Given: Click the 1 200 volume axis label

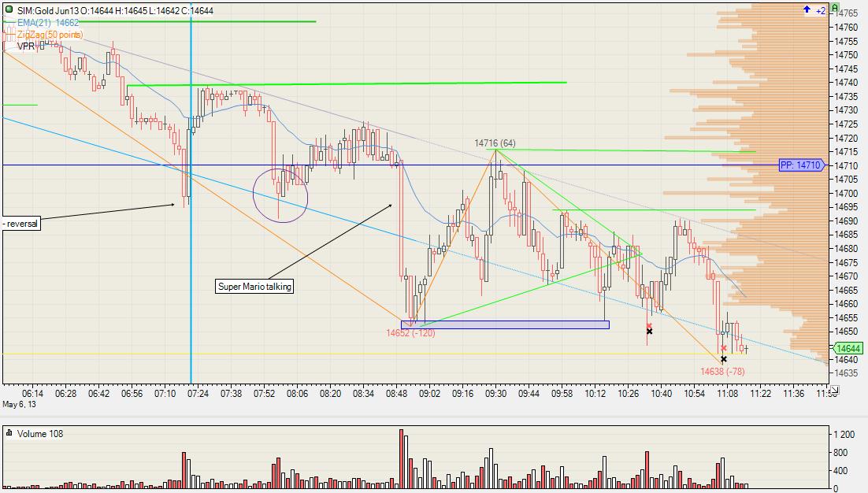Looking at the screenshot, I should [x=844, y=435].
